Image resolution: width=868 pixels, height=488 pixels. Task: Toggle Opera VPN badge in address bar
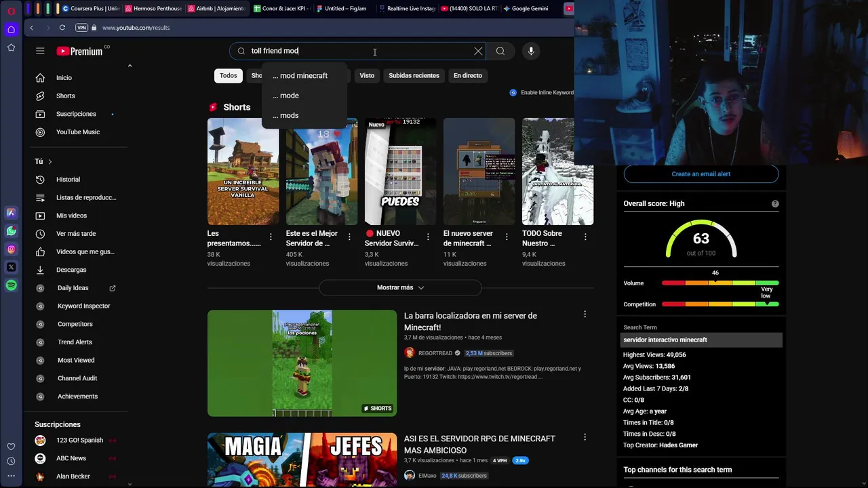[x=82, y=28]
